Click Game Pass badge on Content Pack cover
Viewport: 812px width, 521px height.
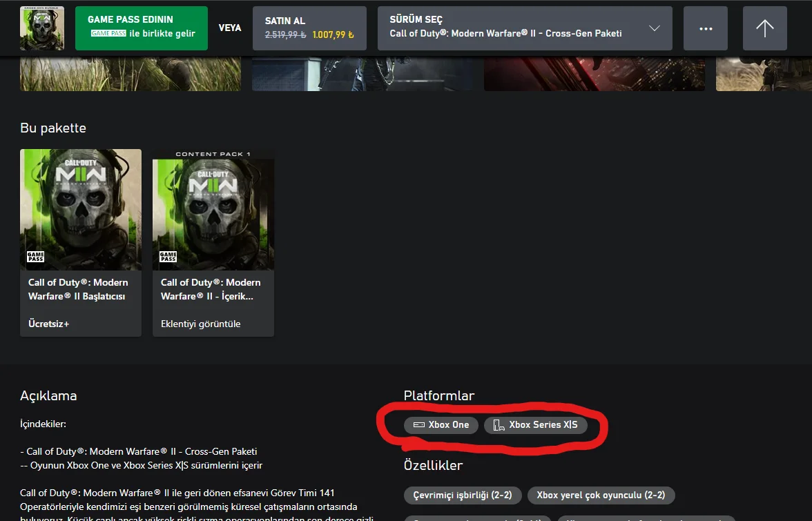click(x=168, y=257)
